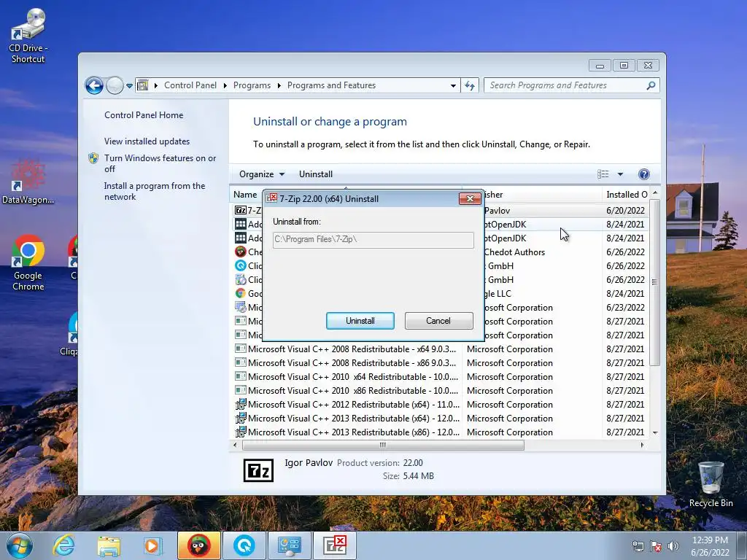Screen dimensions: 747x560
Task: Click Programs breadcrumb in address bar
Action: coord(252,85)
